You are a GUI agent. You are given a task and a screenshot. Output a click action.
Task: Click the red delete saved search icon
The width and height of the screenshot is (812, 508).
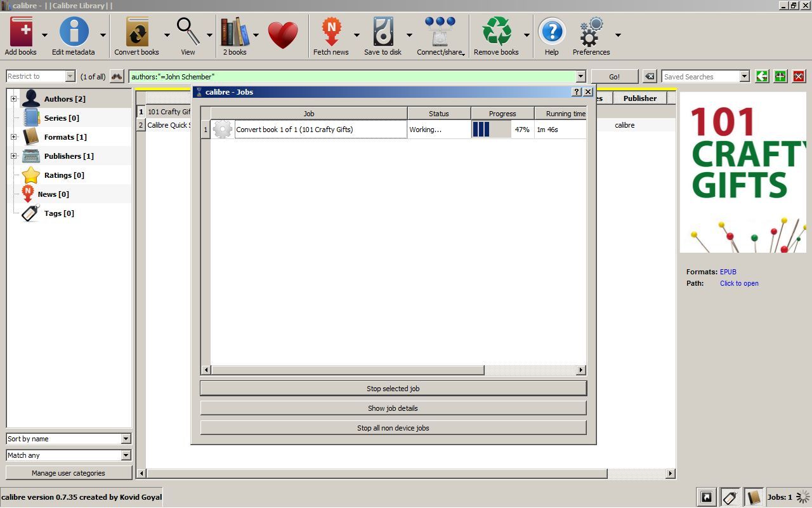pos(799,76)
